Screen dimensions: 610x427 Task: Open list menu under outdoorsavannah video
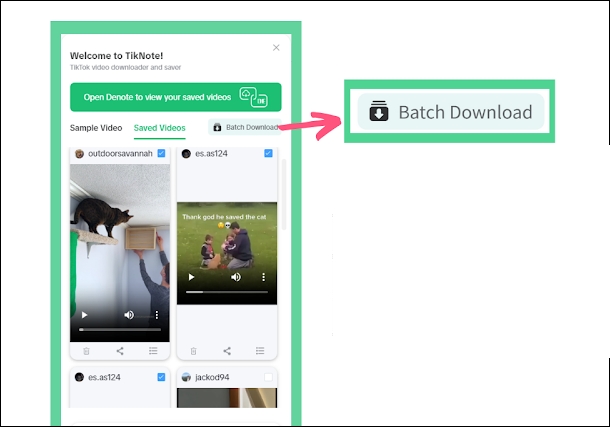point(153,351)
